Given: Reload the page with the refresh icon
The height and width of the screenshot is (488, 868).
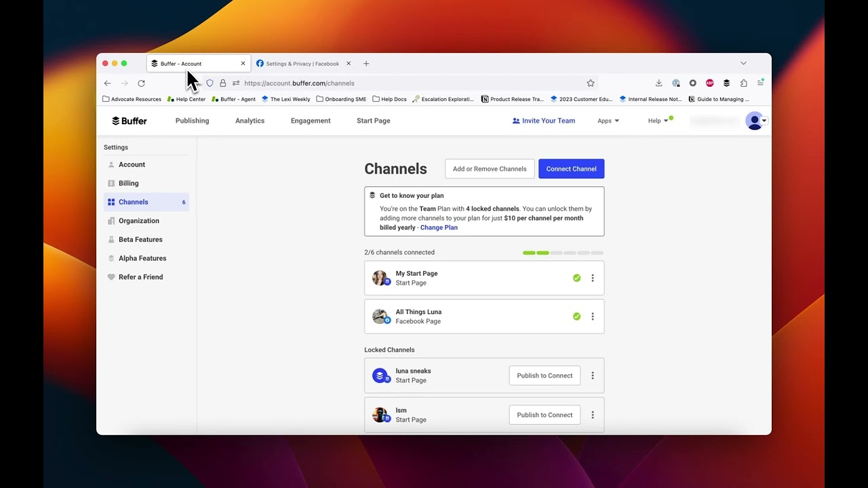Looking at the screenshot, I should (141, 83).
